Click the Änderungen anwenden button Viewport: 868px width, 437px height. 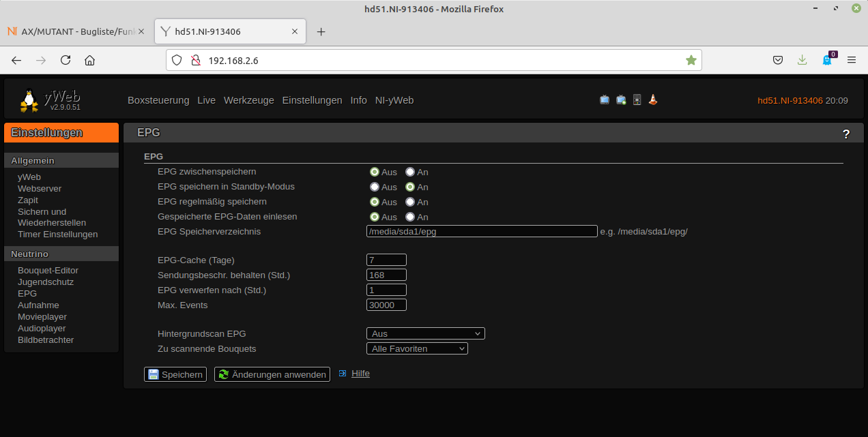point(272,374)
